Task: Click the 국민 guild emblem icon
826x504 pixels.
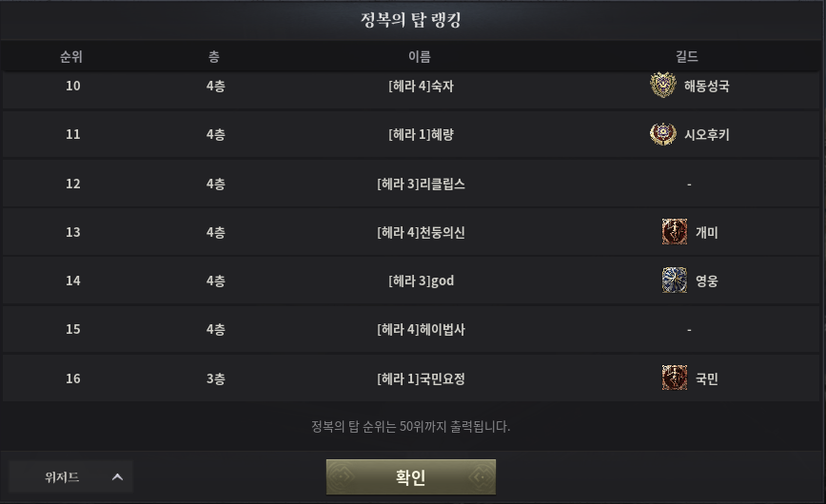Action: [x=675, y=378]
